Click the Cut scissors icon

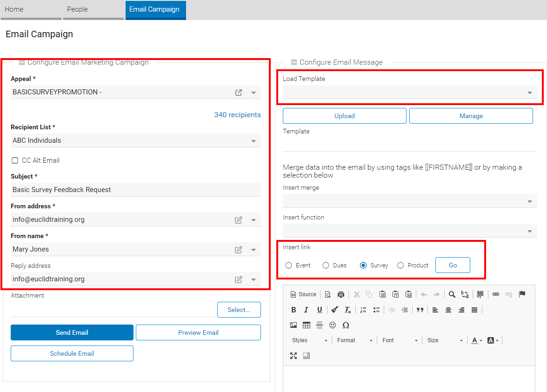coord(356,294)
